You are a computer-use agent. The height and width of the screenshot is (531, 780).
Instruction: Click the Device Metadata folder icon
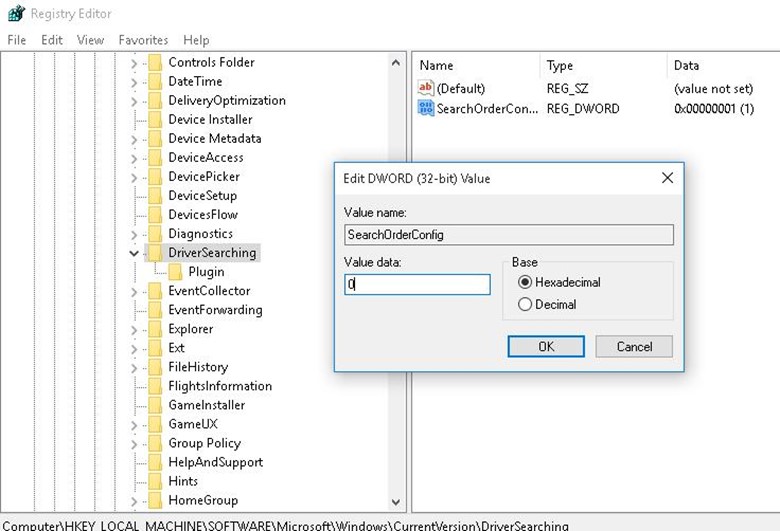(x=155, y=138)
